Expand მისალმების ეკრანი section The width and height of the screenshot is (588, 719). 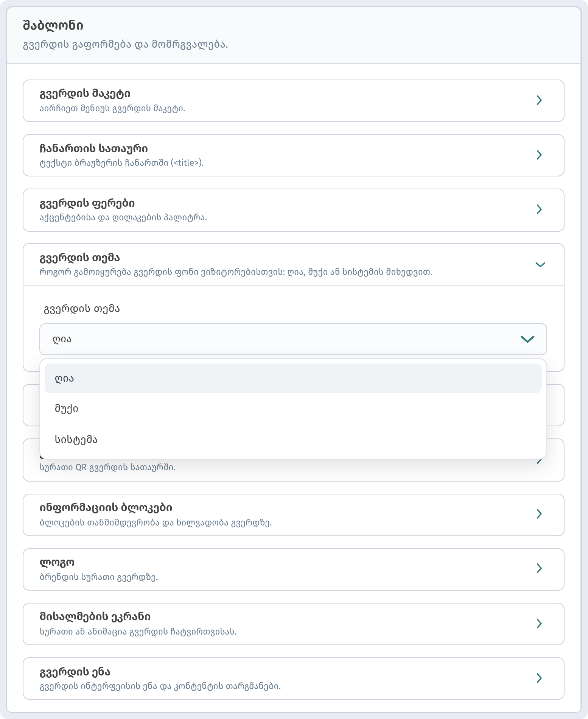[294, 624]
